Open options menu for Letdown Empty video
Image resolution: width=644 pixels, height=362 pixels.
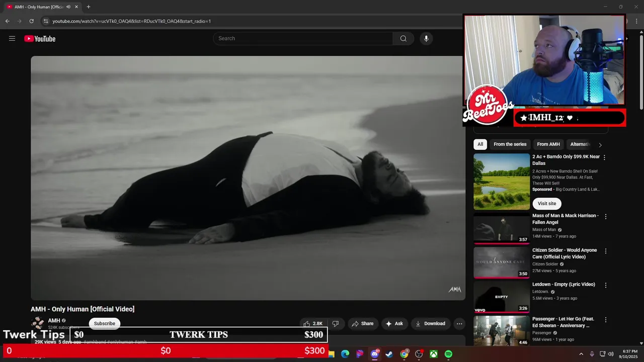[606, 285]
